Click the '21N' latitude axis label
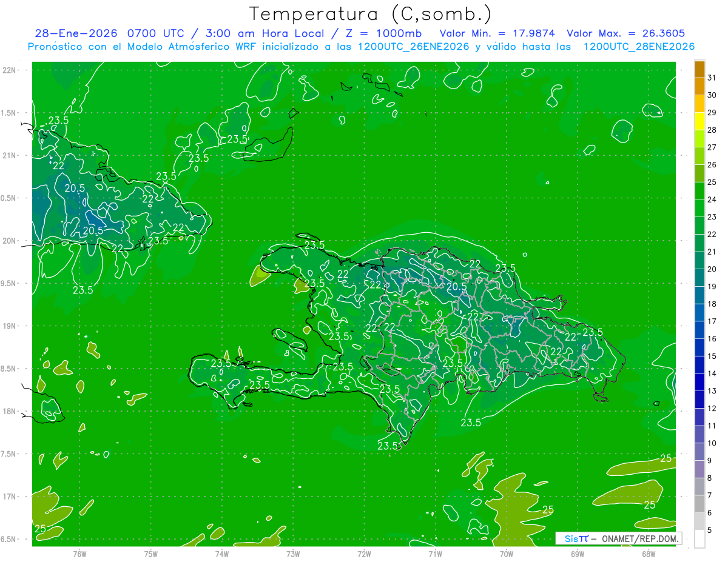The width and height of the screenshot is (728, 562). 9,155
